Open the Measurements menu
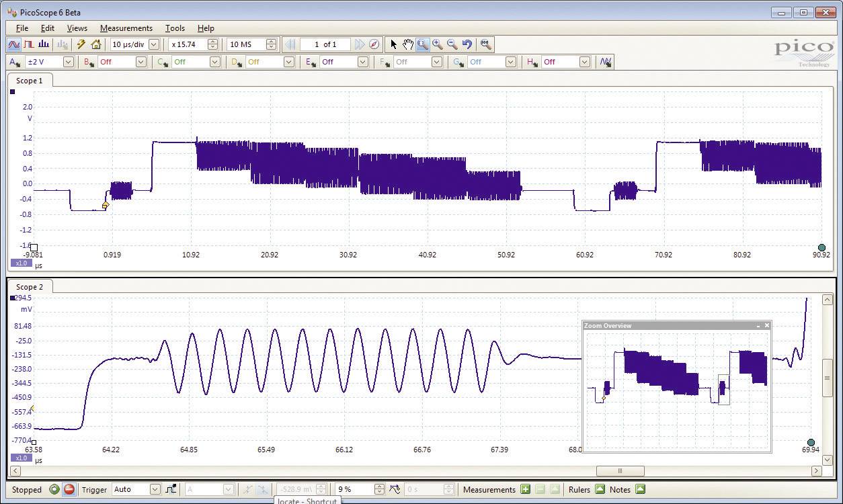The image size is (843, 504). [x=126, y=28]
